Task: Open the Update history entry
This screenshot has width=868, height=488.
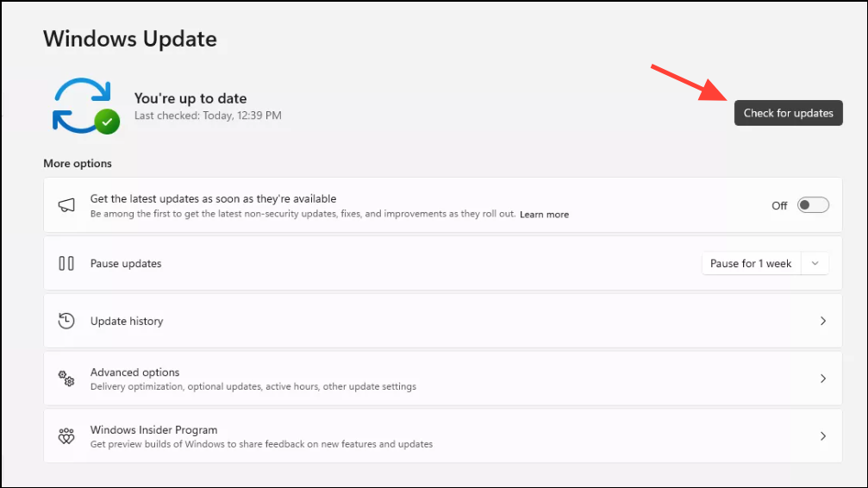Action: (127, 321)
